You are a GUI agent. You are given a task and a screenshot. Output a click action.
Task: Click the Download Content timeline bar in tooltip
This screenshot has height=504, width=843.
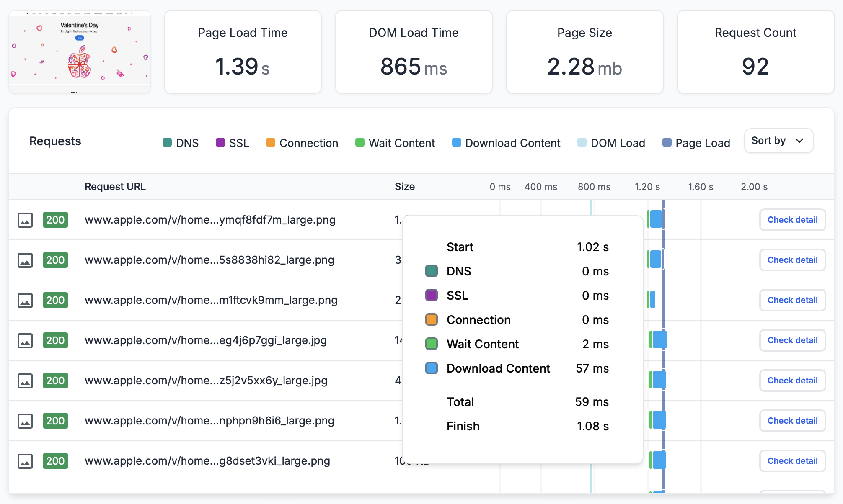coord(431,368)
